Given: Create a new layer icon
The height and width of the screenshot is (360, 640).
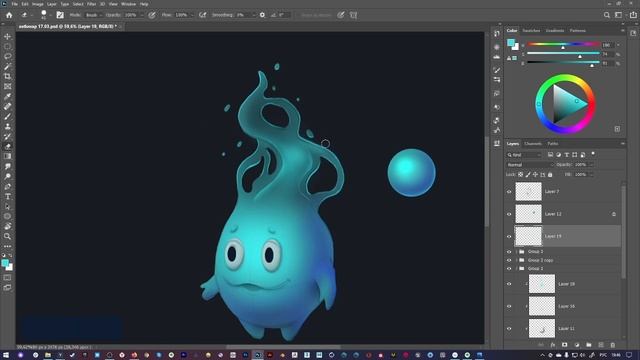Looking at the screenshot, I should (601, 345).
